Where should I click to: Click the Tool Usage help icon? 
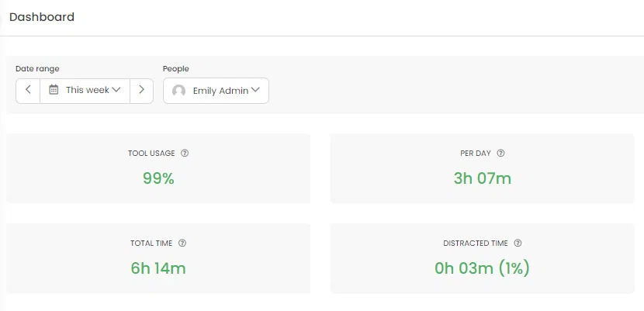[x=185, y=153]
